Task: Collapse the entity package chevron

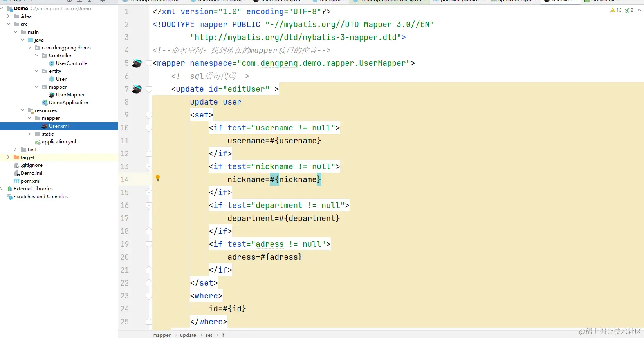Action: 37,71
